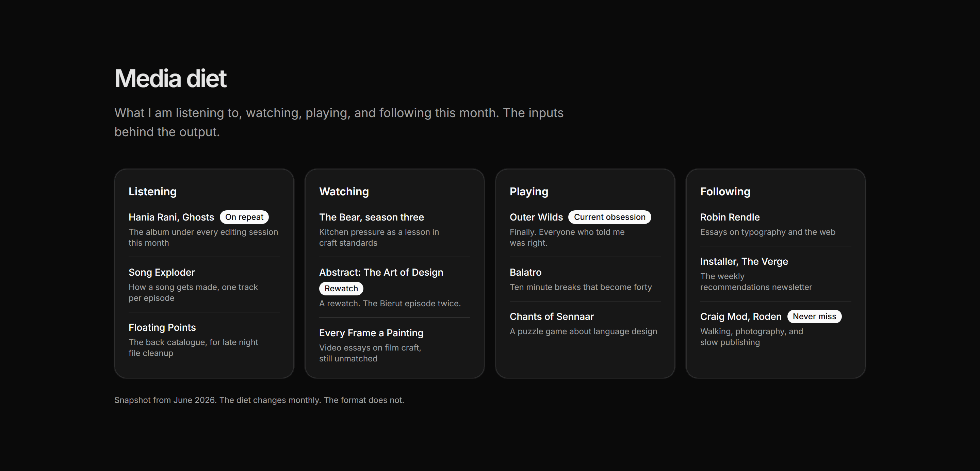Image resolution: width=980 pixels, height=471 pixels.
Task: Open the Outer Wilds entry
Action: (x=536, y=217)
